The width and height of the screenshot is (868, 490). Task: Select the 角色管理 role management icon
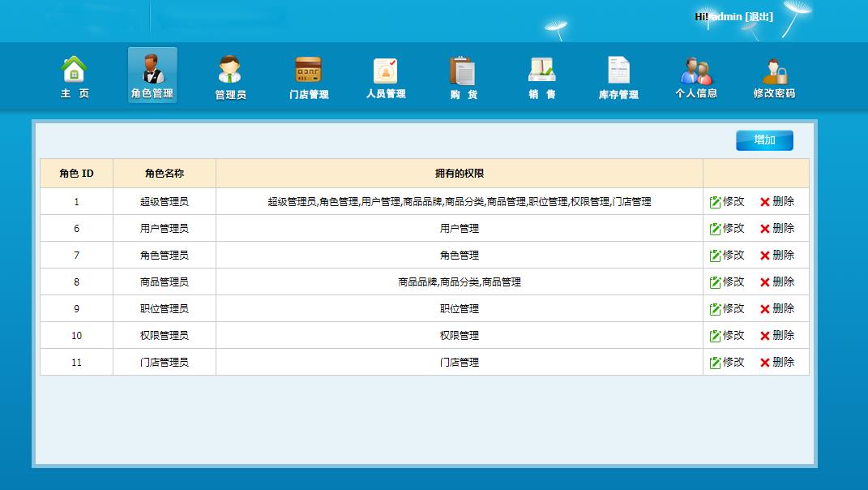[152, 76]
